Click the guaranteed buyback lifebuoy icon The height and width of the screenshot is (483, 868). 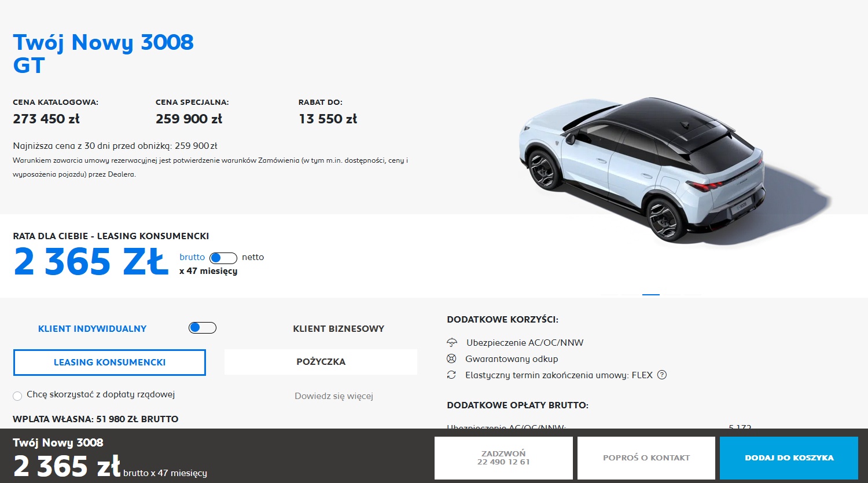click(452, 358)
